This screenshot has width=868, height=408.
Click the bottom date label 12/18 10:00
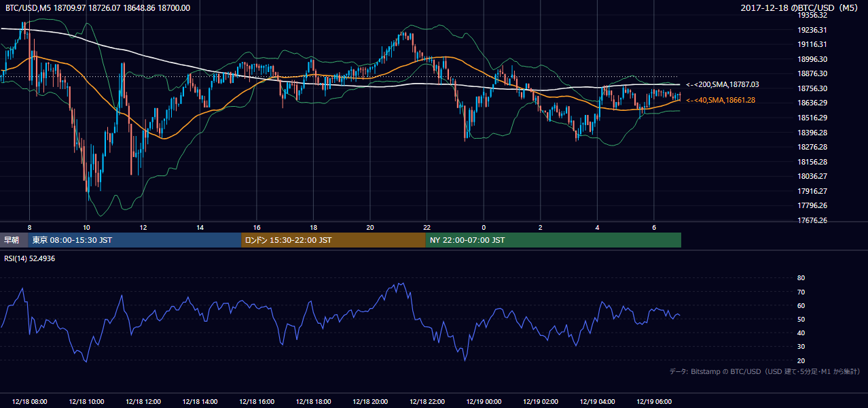(86, 401)
